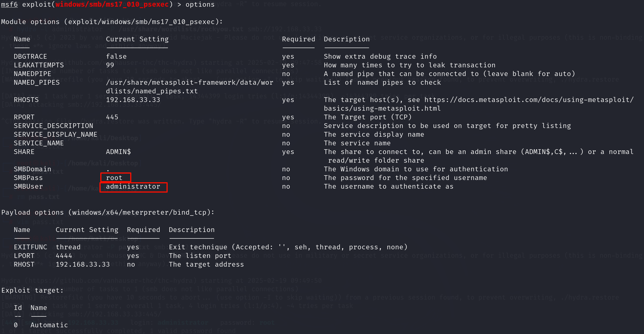Click 'Show extra debug trace info' description
644x334 pixels.
380,56
